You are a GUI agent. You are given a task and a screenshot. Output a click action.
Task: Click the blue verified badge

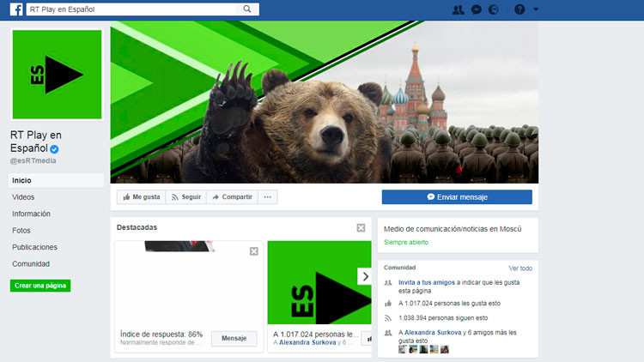coord(54,149)
